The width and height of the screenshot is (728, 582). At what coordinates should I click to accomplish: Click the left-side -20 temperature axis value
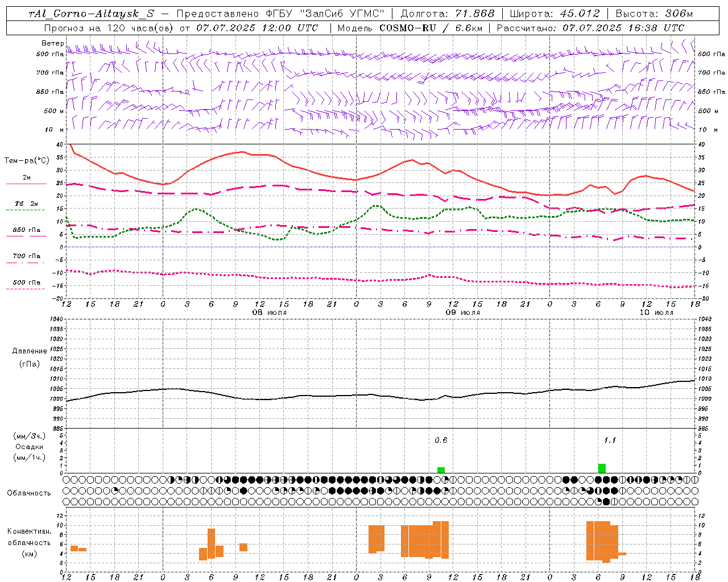click(x=59, y=299)
